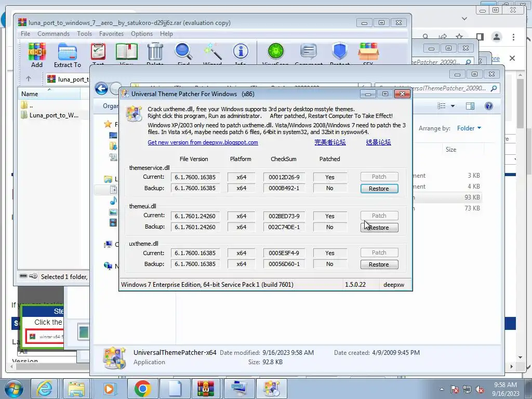
Task: Click the clock showing 9:58 AM
Action: pos(506,385)
